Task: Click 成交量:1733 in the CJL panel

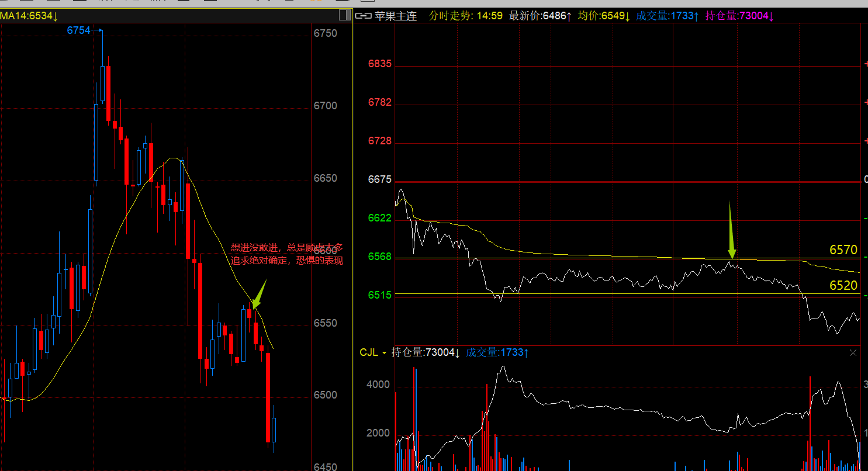Action: 497,352
